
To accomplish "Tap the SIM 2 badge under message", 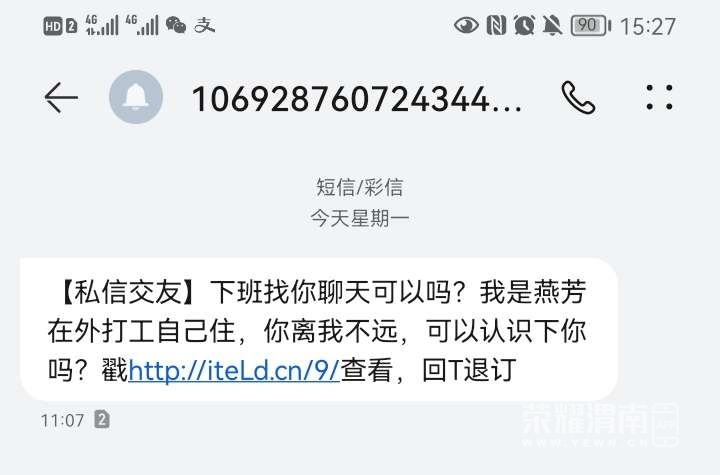I will pyautogui.click(x=102, y=419).
